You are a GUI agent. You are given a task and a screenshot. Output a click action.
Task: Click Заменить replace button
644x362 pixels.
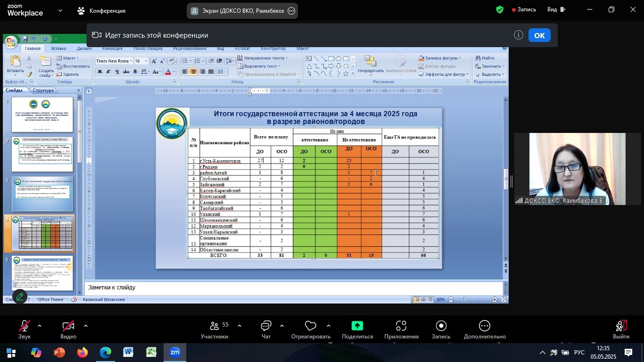[489, 66]
